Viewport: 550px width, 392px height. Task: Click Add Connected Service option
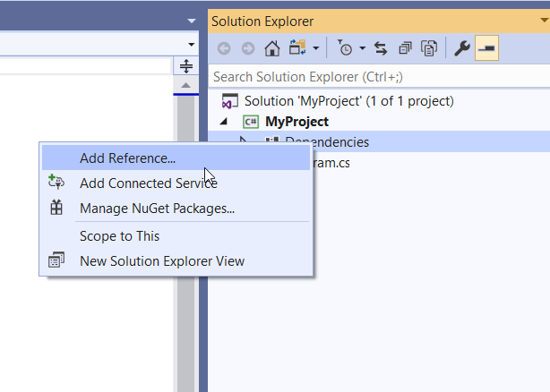tap(148, 183)
